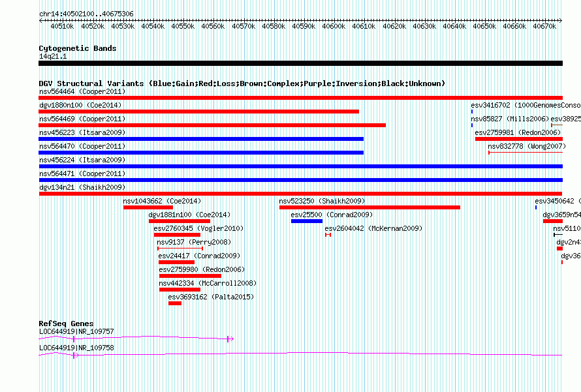Click the nsv85827 (Mills2006) blue marker

tap(472, 125)
